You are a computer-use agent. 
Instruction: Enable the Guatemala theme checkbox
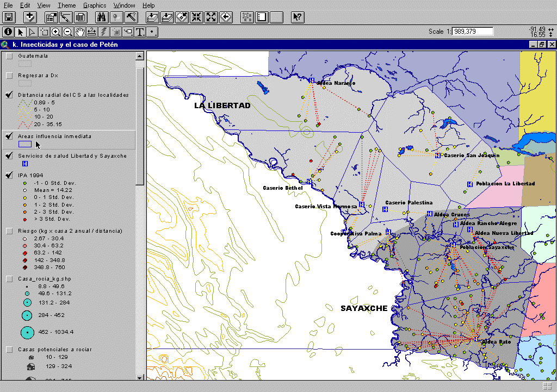pos(9,56)
